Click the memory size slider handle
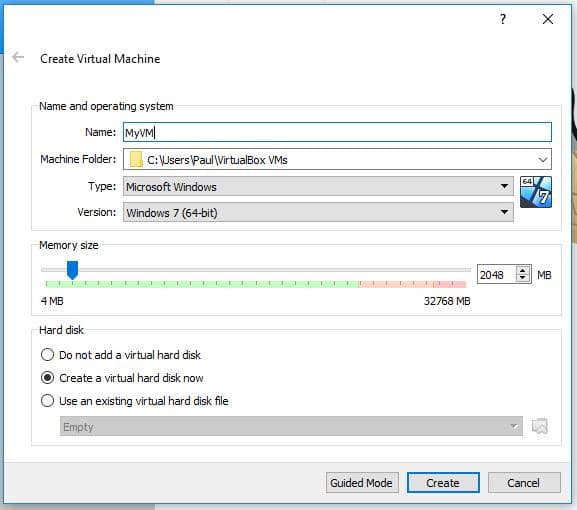The width and height of the screenshot is (577, 510). (72, 270)
